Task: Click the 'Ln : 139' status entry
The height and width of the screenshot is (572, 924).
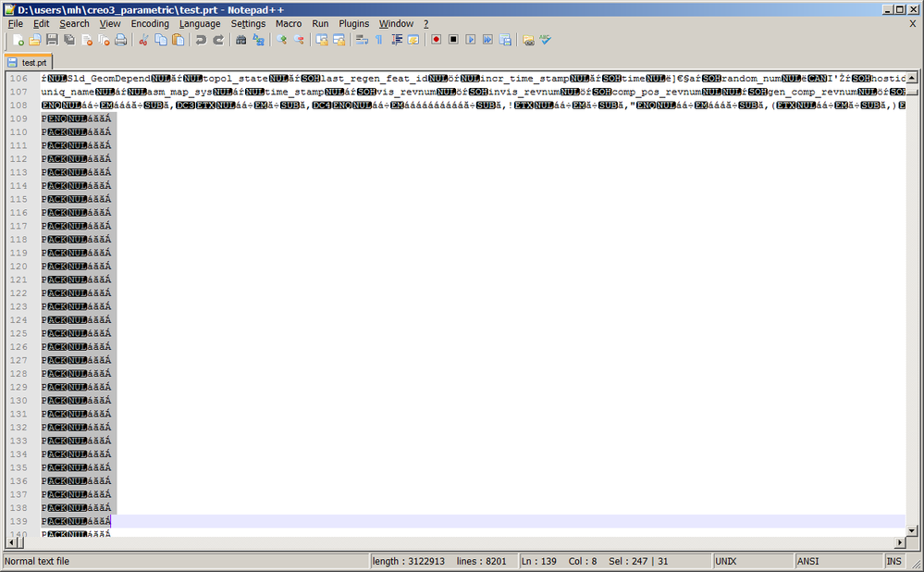Action: click(x=538, y=562)
